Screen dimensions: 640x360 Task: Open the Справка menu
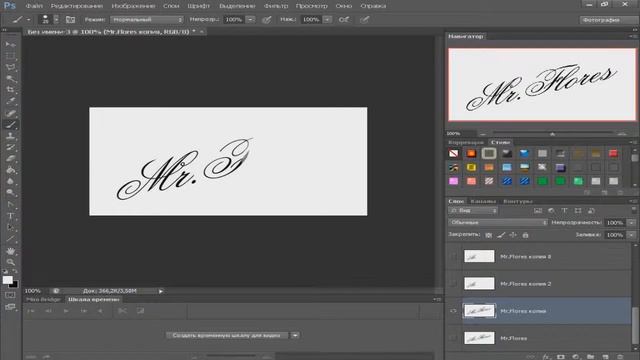pyautogui.click(x=373, y=6)
